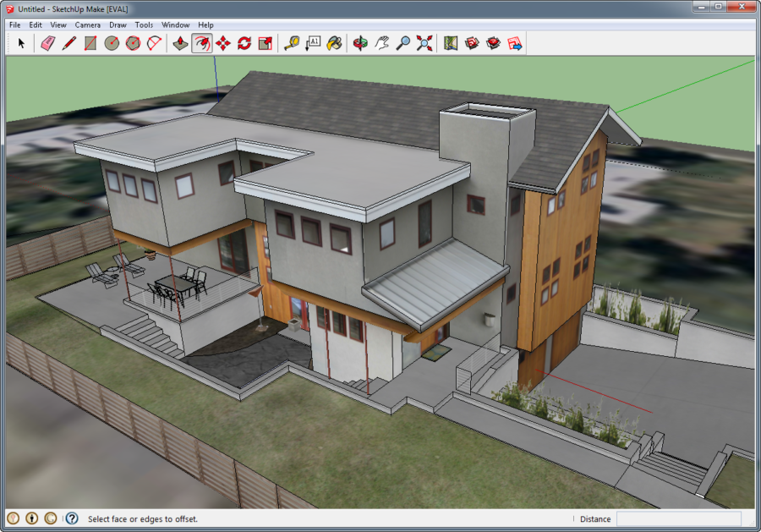Open Instructor help icon in status bar
The image size is (761, 532).
[x=72, y=518]
